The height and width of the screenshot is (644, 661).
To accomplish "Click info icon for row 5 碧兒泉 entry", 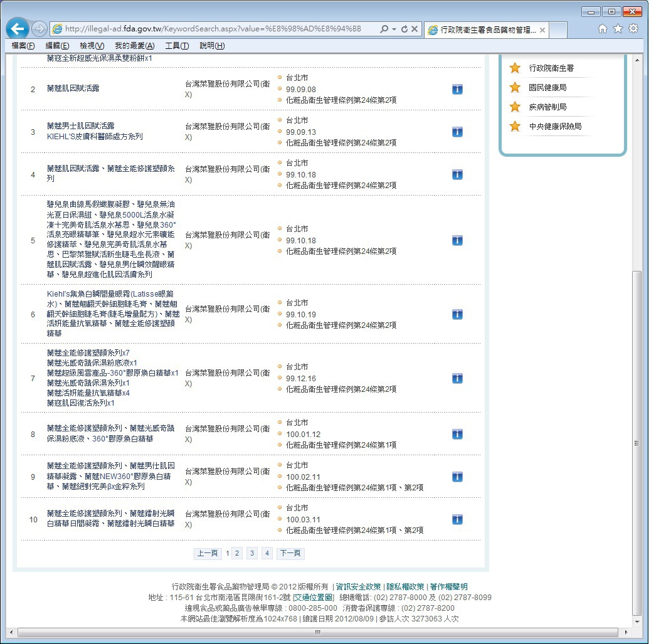I will pos(457,240).
